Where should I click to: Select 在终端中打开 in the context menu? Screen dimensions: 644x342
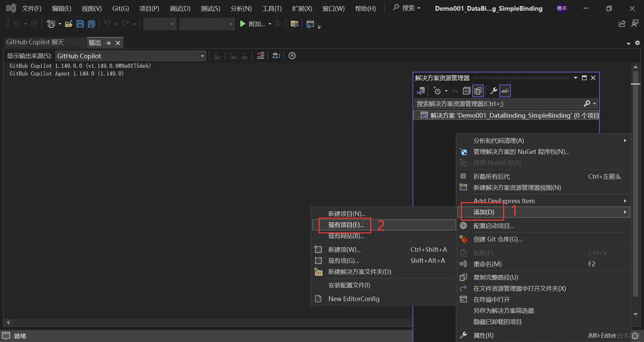(544, 299)
